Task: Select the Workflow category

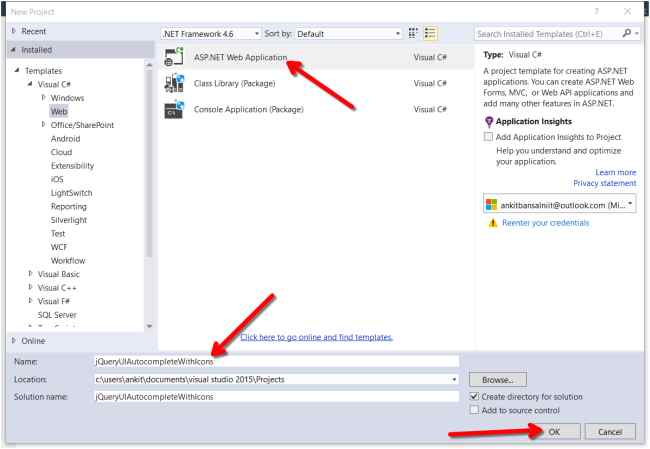Action: coord(68,260)
